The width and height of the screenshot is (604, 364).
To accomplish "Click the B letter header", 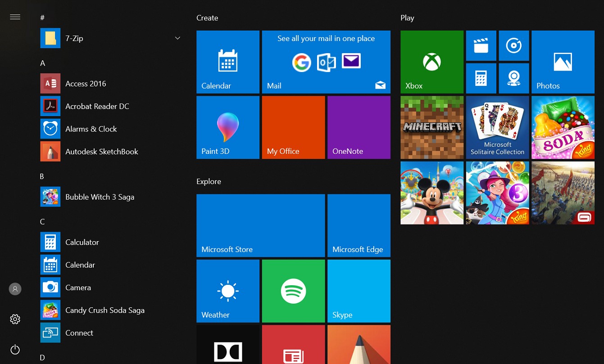I will click(x=42, y=176).
